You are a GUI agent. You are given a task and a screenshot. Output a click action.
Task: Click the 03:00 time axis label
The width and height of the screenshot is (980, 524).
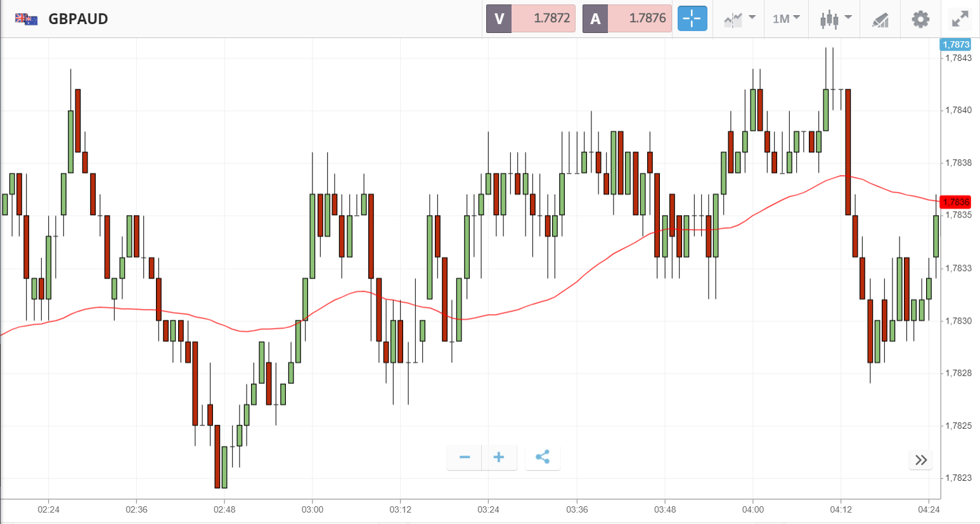[312, 509]
